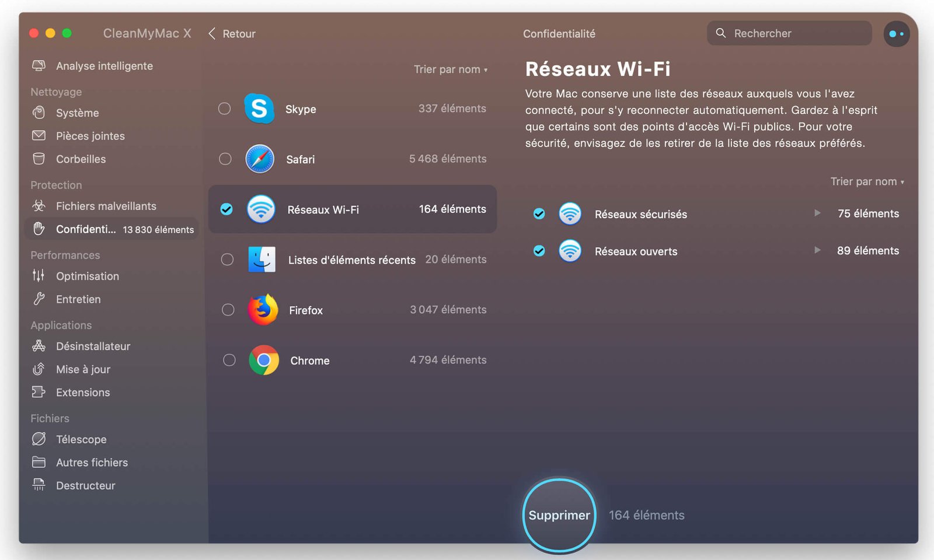Click the Wi-Fi icon in Réseaux Wi-Fi row
Screen dimensions: 934x560
click(x=261, y=209)
